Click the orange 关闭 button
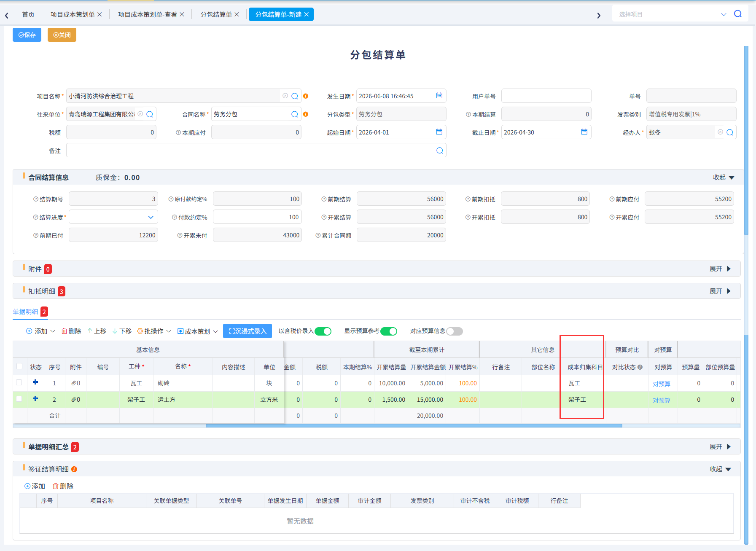This screenshot has height=551, width=756. pyautogui.click(x=62, y=35)
